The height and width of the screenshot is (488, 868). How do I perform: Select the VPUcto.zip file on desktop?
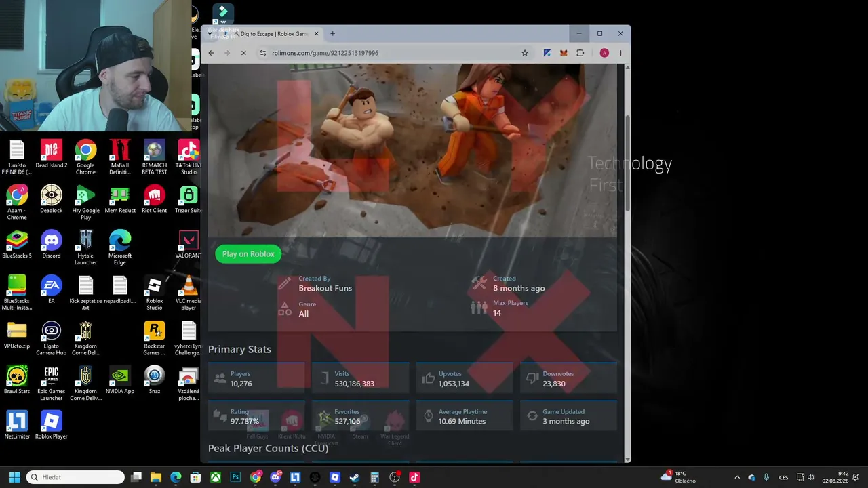17,335
